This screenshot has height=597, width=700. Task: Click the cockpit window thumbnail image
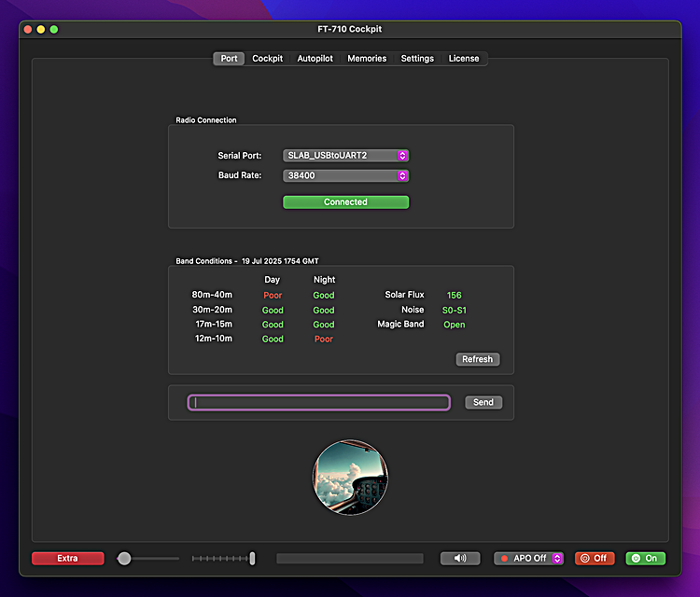350,478
